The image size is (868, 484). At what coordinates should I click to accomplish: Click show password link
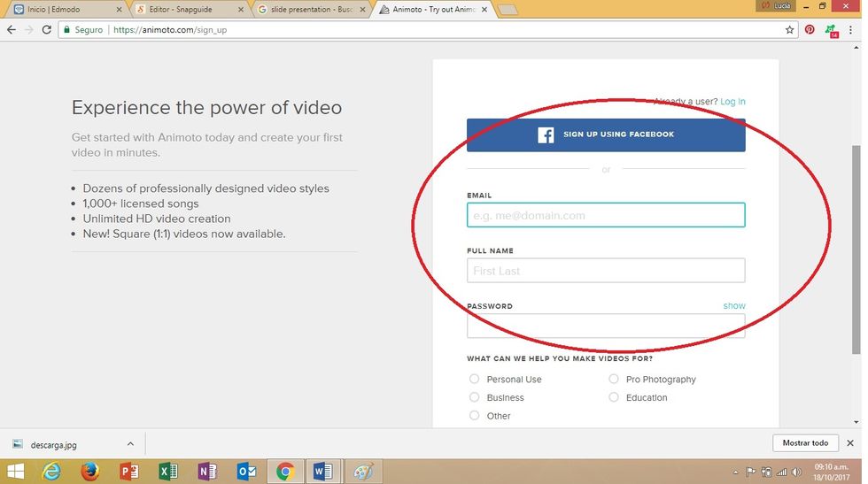tap(734, 306)
